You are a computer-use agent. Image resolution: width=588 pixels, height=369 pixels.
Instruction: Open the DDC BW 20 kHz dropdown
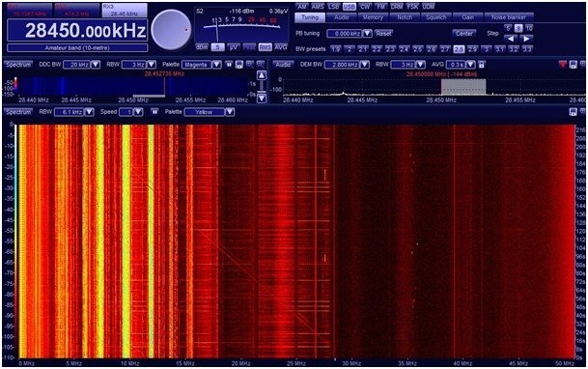tap(96, 65)
